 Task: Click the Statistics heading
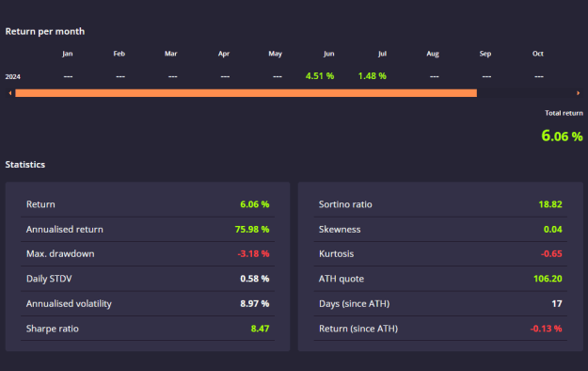point(25,165)
